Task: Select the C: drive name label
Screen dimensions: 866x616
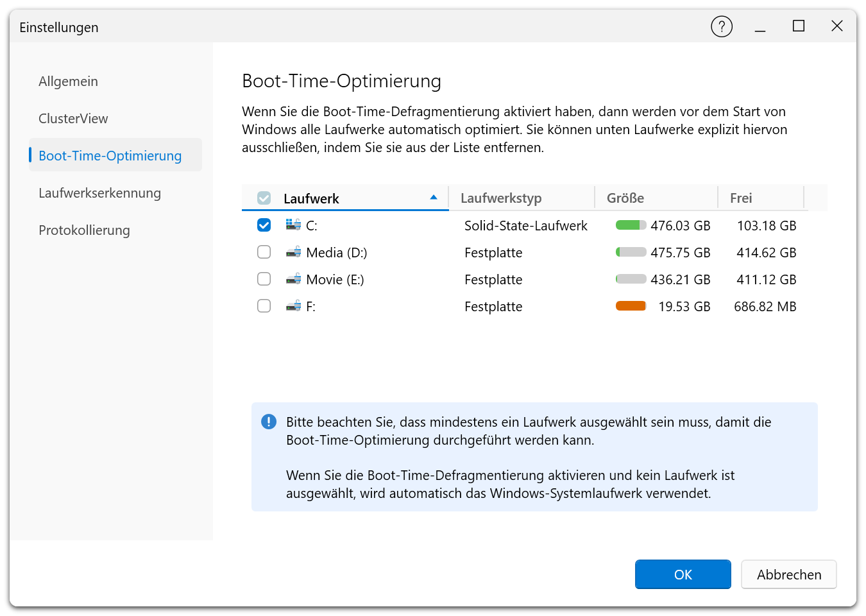Action: click(312, 226)
